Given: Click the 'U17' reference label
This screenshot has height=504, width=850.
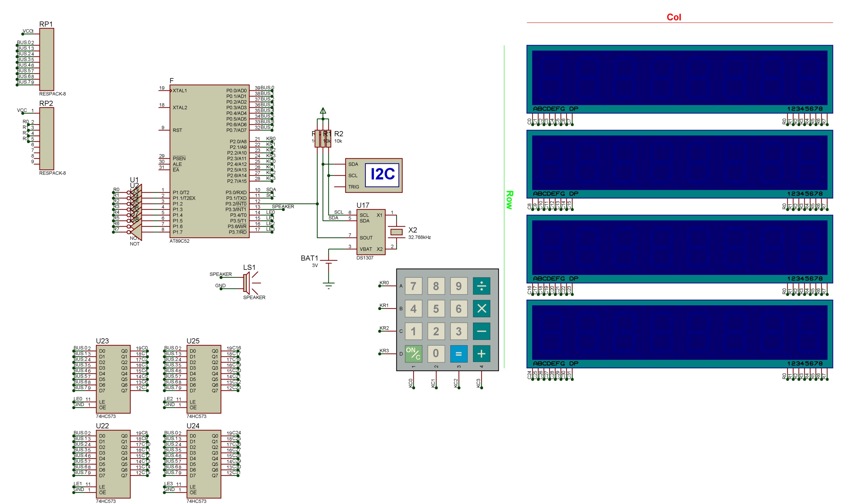Looking at the screenshot, I should 363,205.
